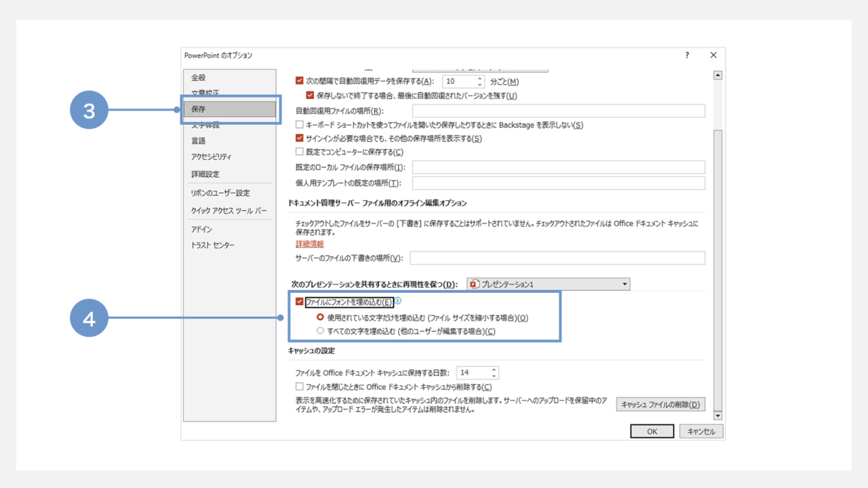Toggle embed fonts in file checkbox
The height and width of the screenshot is (488, 868).
click(x=300, y=302)
